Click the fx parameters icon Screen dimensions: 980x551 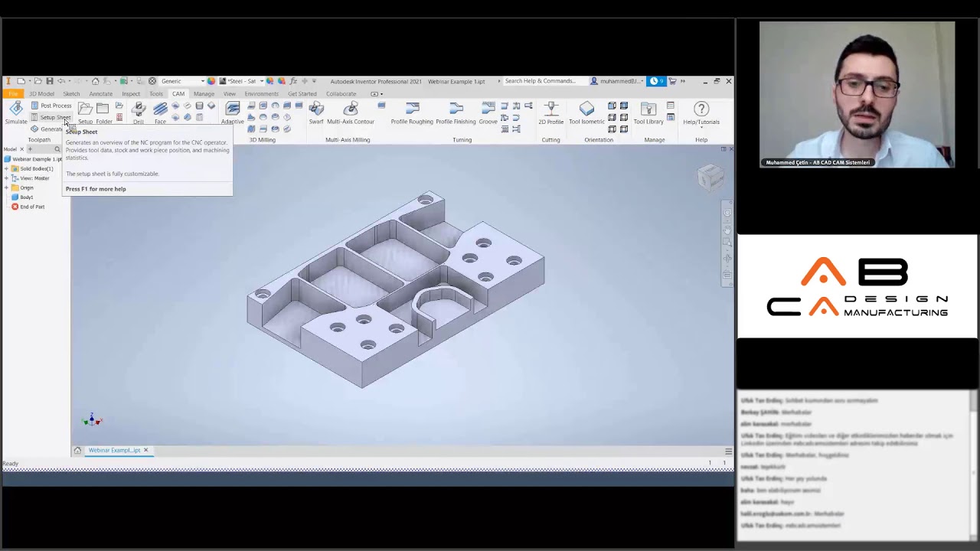[292, 81]
